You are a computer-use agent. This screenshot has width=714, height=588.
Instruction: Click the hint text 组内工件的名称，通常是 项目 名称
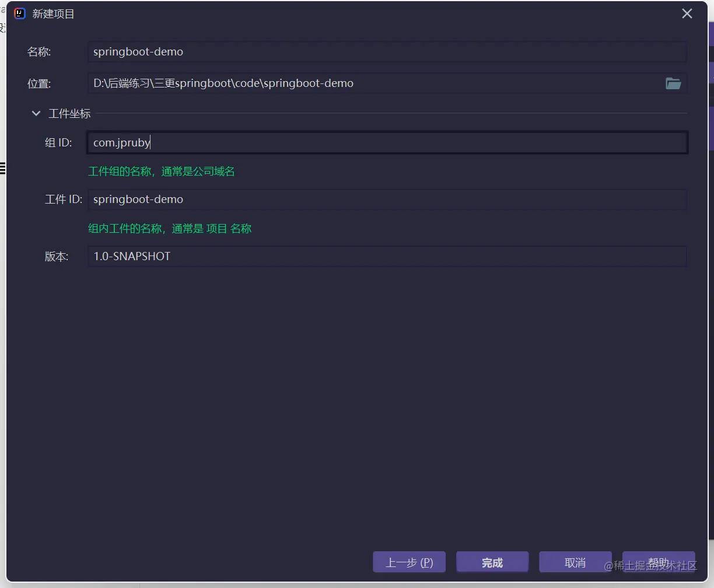point(170,229)
